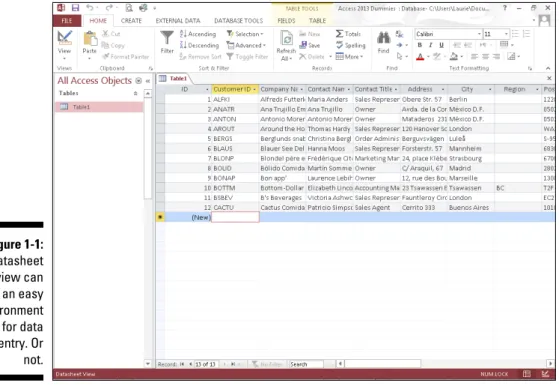Toggle align right in Text Formatting

coord(496,56)
